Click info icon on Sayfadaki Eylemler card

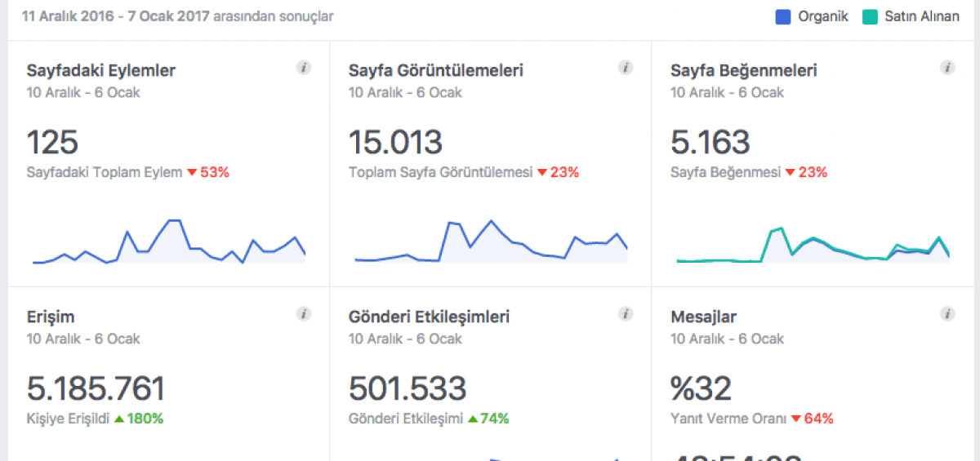pyautogui.click(x=304, y=68)
